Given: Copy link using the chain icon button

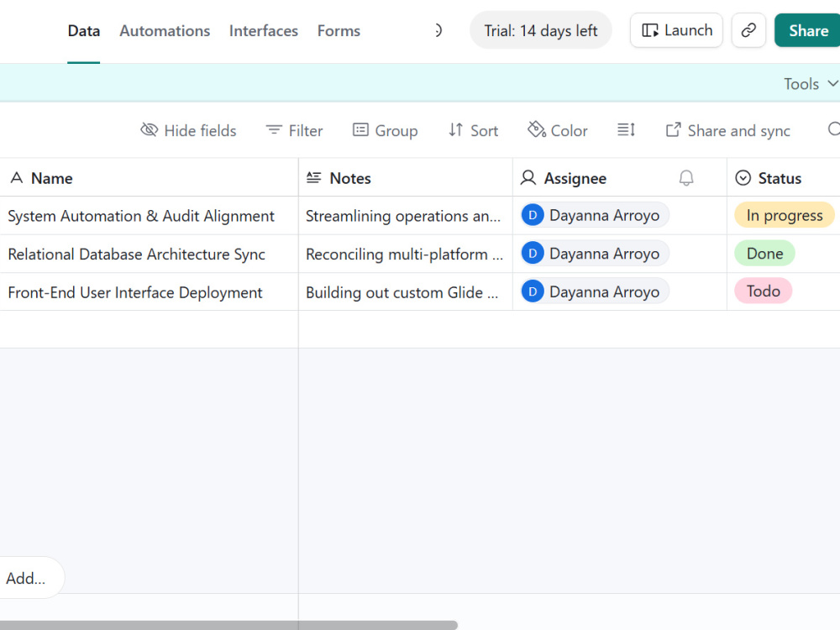Looking at the screenshot, I should point(748,30).
